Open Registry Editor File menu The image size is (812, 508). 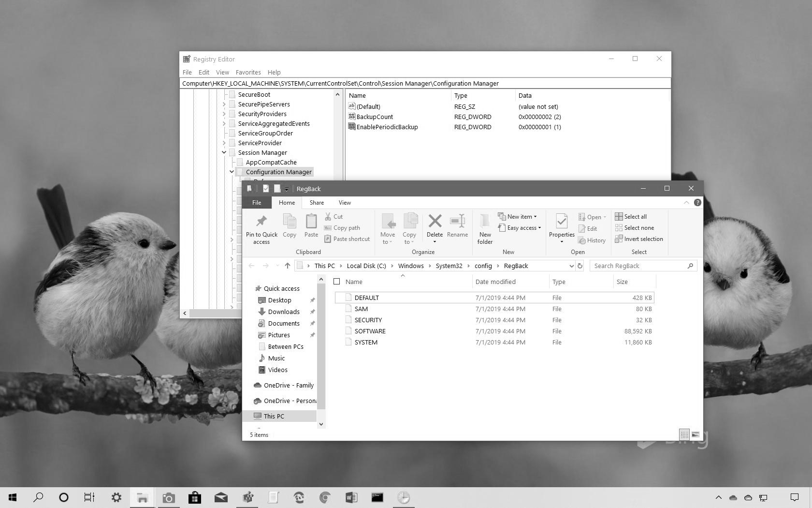point(187,72)
